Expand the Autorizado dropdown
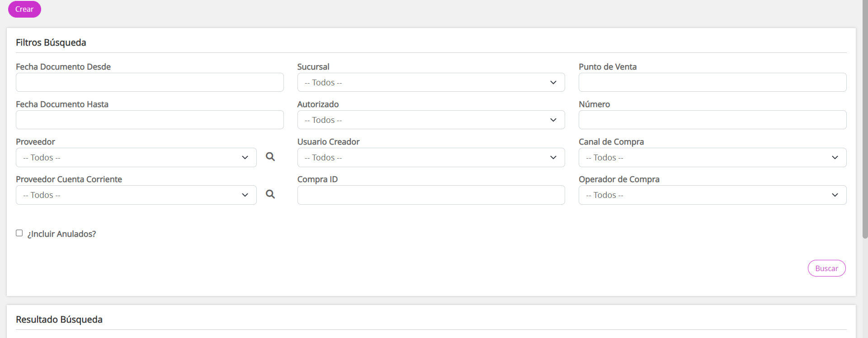This screenshot has width=868, height=338. click(431, 120)
